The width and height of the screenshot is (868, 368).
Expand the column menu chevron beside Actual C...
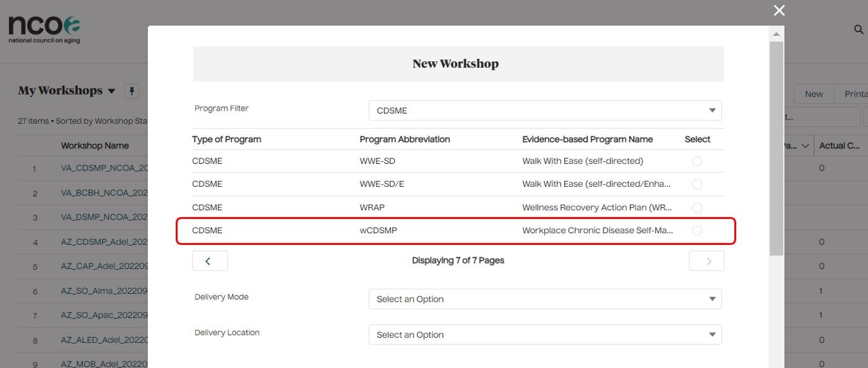coord(805,146)
